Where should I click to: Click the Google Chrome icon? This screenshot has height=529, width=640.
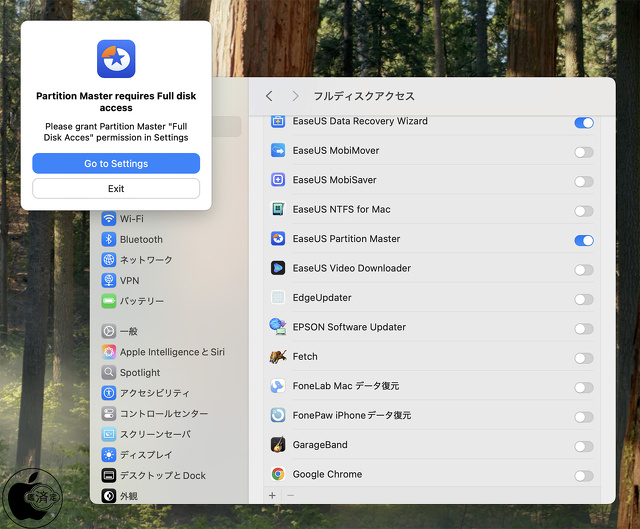pos(278,474)
